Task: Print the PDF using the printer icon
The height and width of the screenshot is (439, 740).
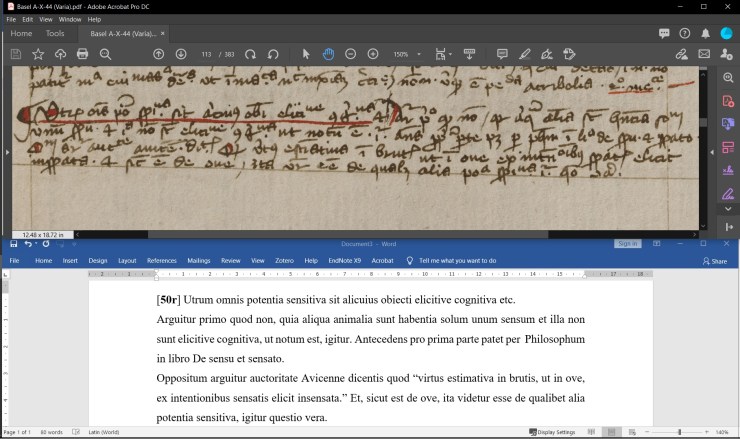Action: tap(82, 53)
